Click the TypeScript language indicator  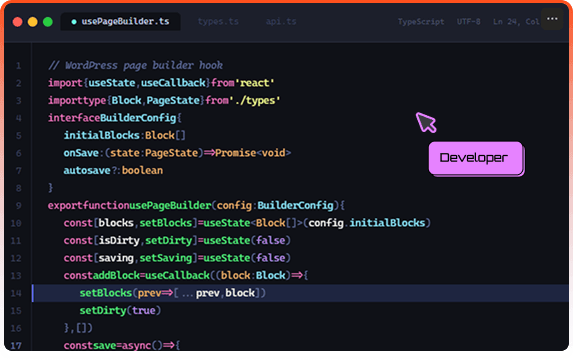421,22
